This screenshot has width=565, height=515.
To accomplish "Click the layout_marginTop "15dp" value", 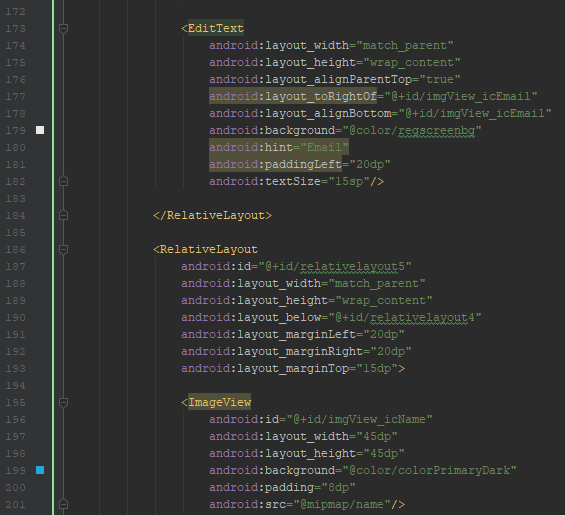I will [x=377, y=368].
